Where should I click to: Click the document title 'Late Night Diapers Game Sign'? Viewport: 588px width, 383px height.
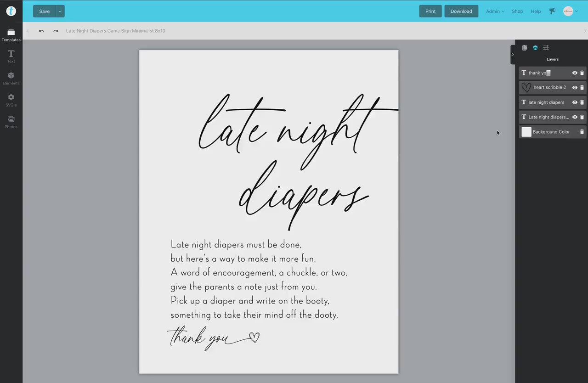[115, 31]
